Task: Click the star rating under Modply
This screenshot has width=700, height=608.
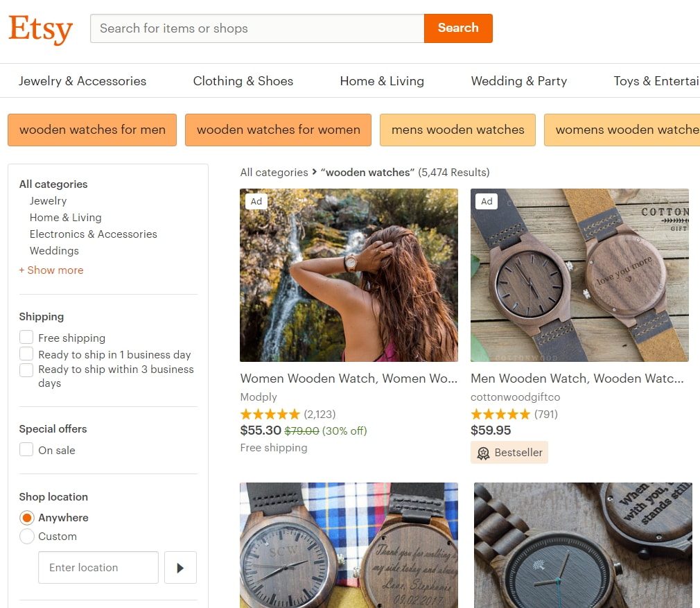Action: tap(270, 415)
